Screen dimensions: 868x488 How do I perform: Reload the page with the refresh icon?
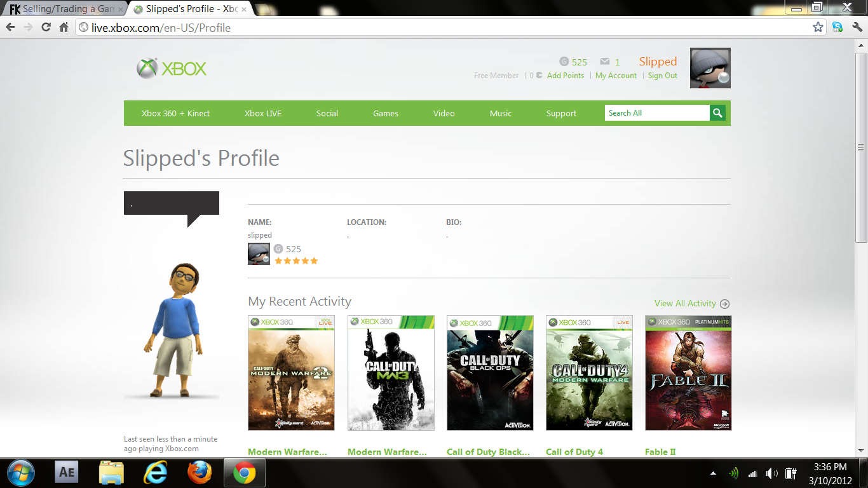46,27
